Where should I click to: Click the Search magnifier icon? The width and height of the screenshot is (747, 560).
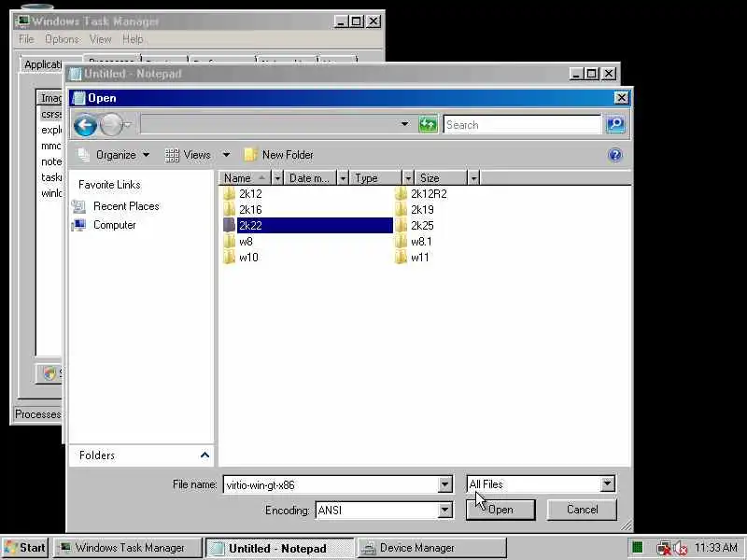point(615,125)
